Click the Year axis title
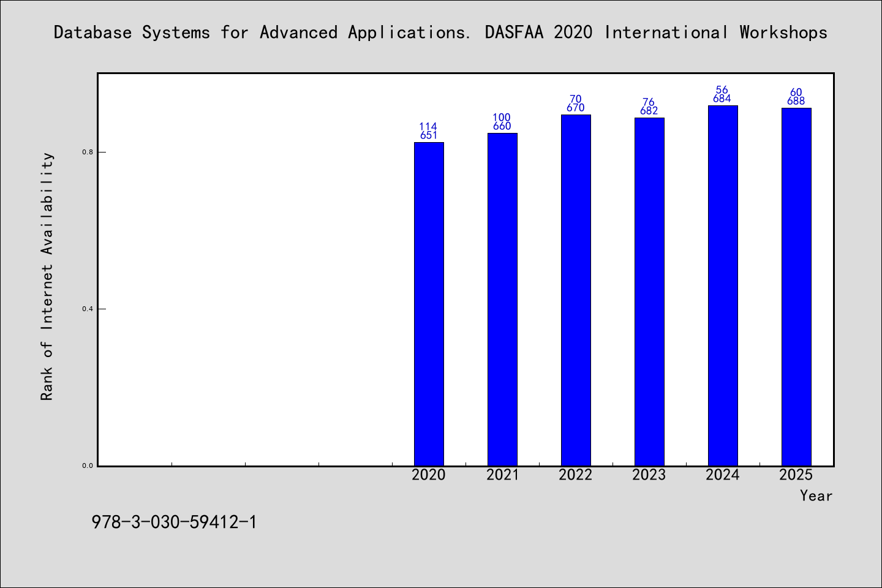 [816, 496]
